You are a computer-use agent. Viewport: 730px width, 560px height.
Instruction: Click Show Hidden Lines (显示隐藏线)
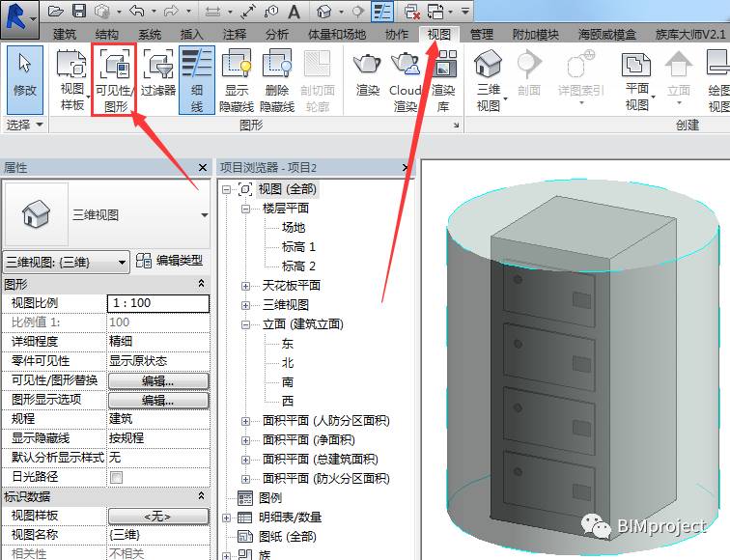[237, 80]
